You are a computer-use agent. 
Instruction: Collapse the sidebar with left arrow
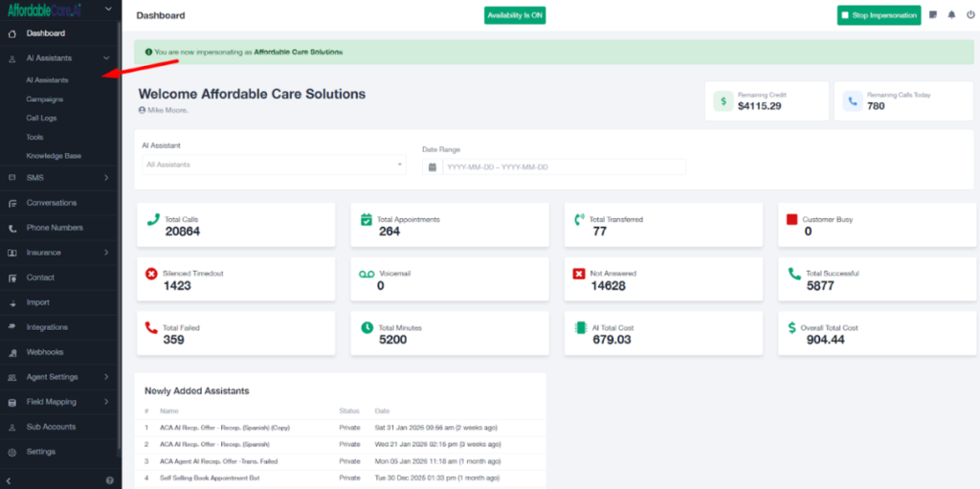[x=9, y=479]
